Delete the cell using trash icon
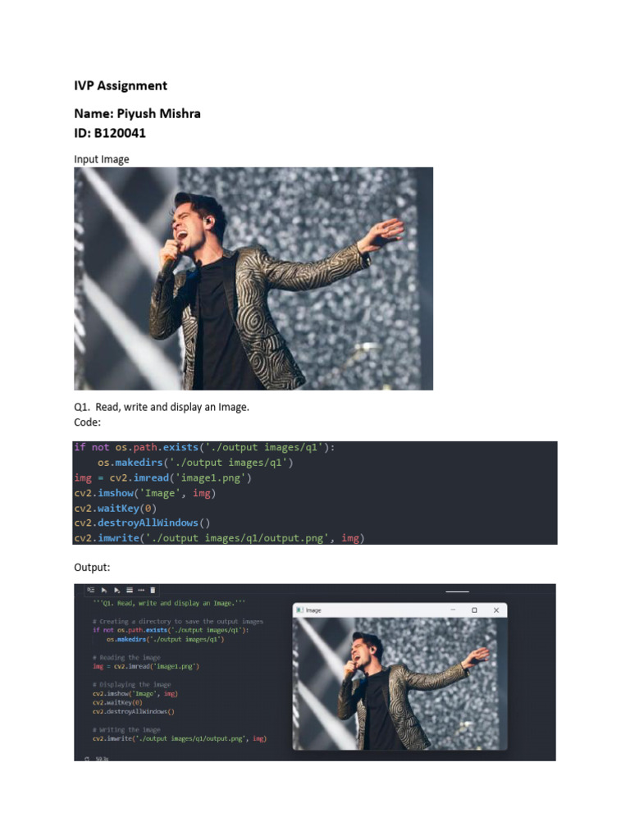The image size is (630, 840). (x=153, y=590)
